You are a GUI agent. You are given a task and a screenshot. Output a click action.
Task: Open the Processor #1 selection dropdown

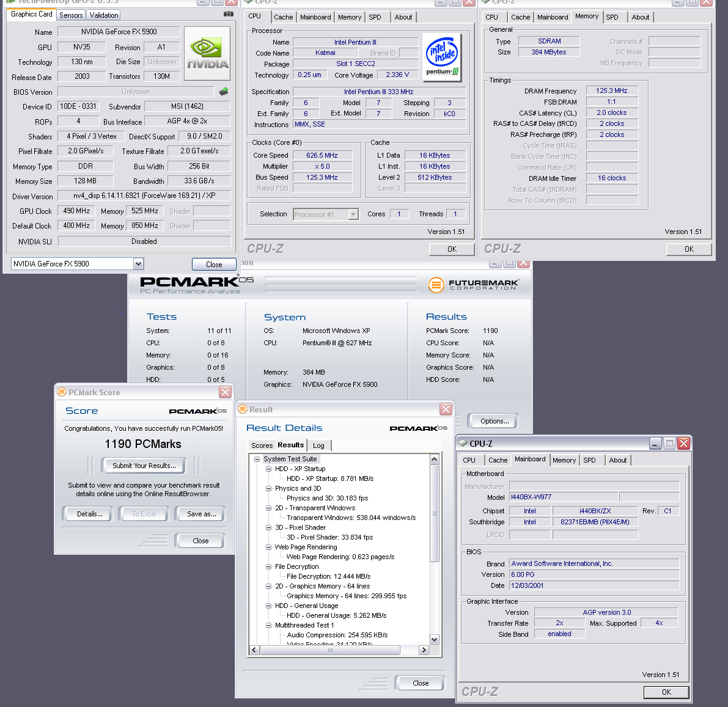pyautogui.click(x=353, y=214)
